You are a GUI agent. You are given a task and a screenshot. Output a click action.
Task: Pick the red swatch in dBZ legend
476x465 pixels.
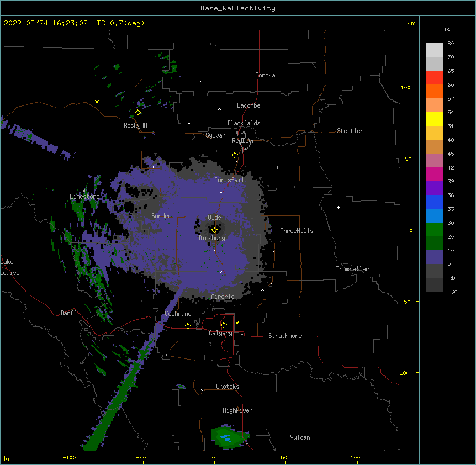434,78
